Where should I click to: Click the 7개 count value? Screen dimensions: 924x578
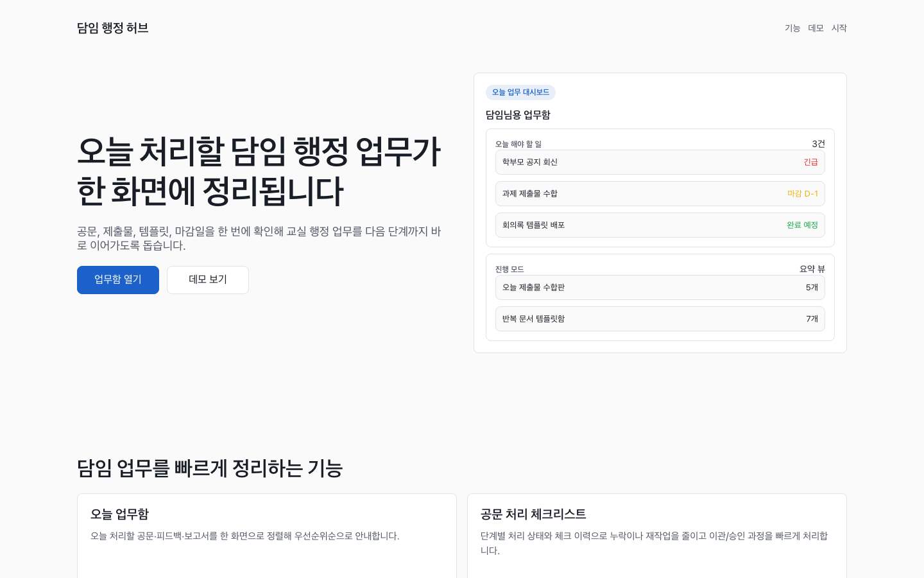pos(812,319)
